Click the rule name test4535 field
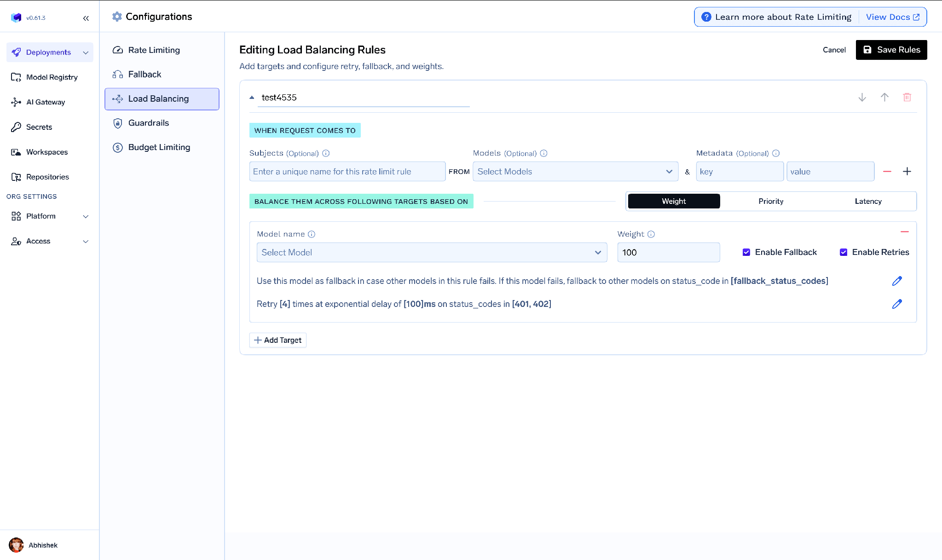 [x=364, y=98]
